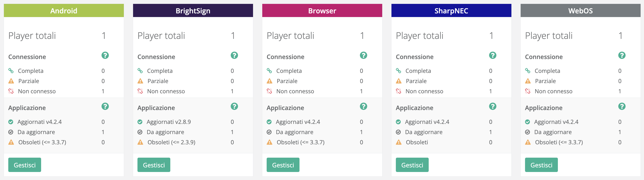Click Da aggiornare icon in Browser card
This screenshot has width=644, height=180.
coord(269,132)
